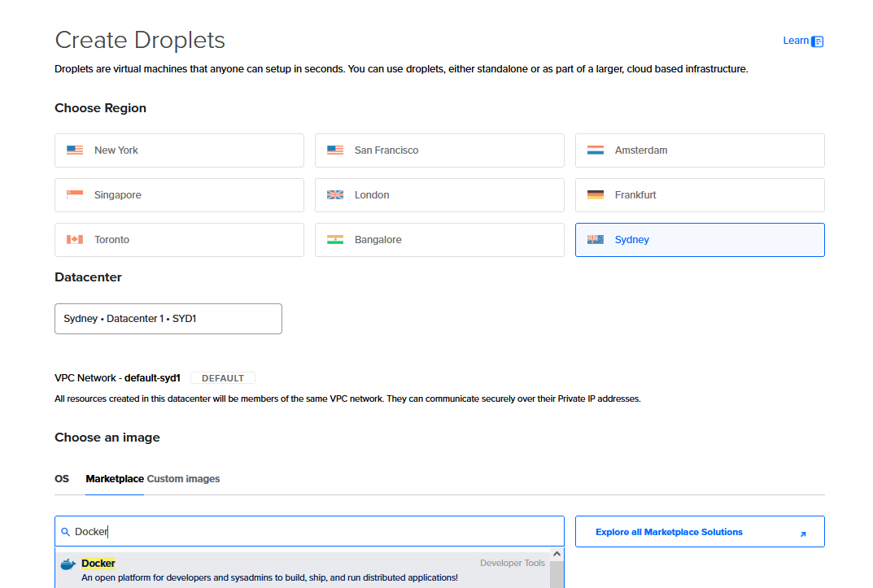Click the Australian flag icon on Sydney card
This screenshot has width=873, height=588.
(x=596, y=239)
